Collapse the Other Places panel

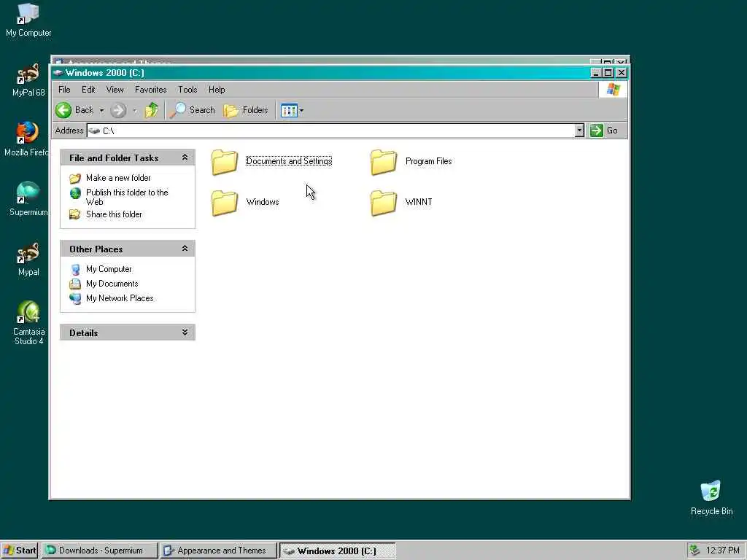click(185, 249)
